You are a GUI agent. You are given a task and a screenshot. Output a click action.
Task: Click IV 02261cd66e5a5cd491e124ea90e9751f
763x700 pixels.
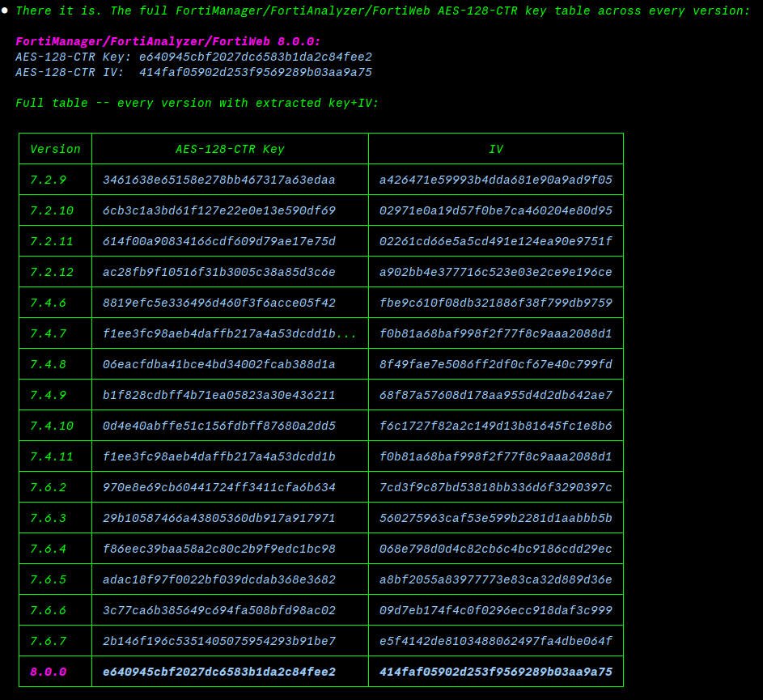point(496,241)
